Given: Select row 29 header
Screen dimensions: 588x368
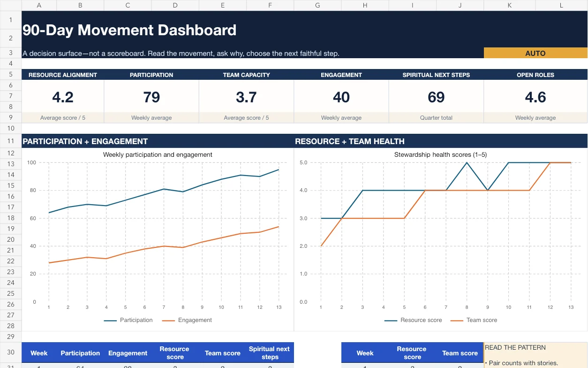Looking at the screenshot, I should tap(11, 337).
